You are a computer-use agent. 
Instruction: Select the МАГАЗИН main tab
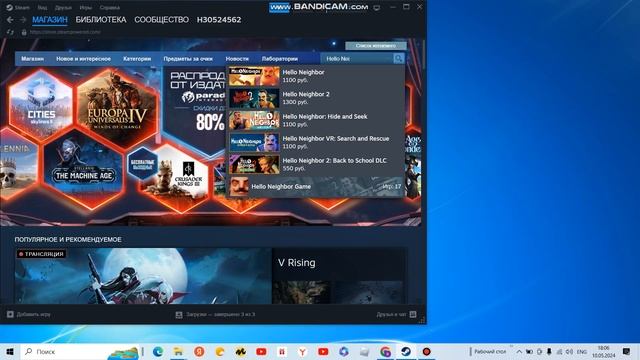[x=50, y=20]
